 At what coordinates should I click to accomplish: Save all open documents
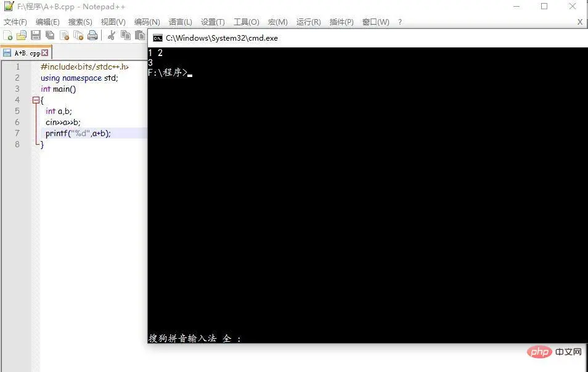click(50, 35)
